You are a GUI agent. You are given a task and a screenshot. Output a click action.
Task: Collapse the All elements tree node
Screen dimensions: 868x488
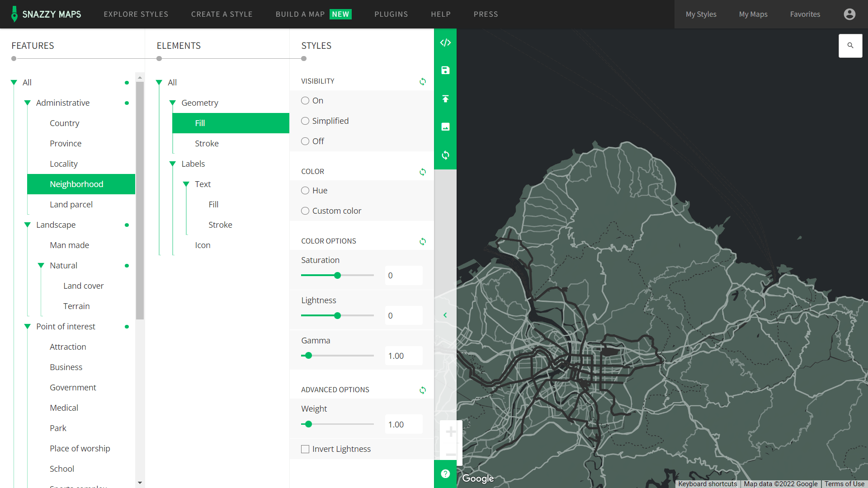159,82
